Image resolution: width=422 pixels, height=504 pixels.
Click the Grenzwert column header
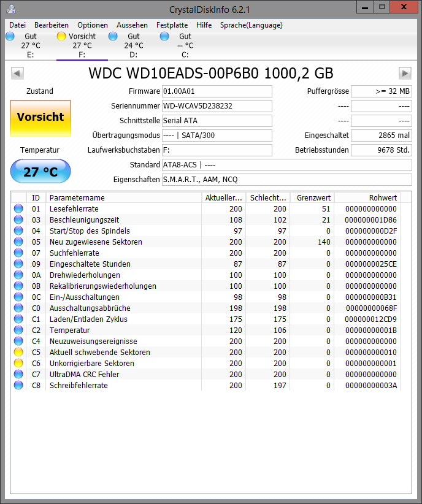(312, 197)
